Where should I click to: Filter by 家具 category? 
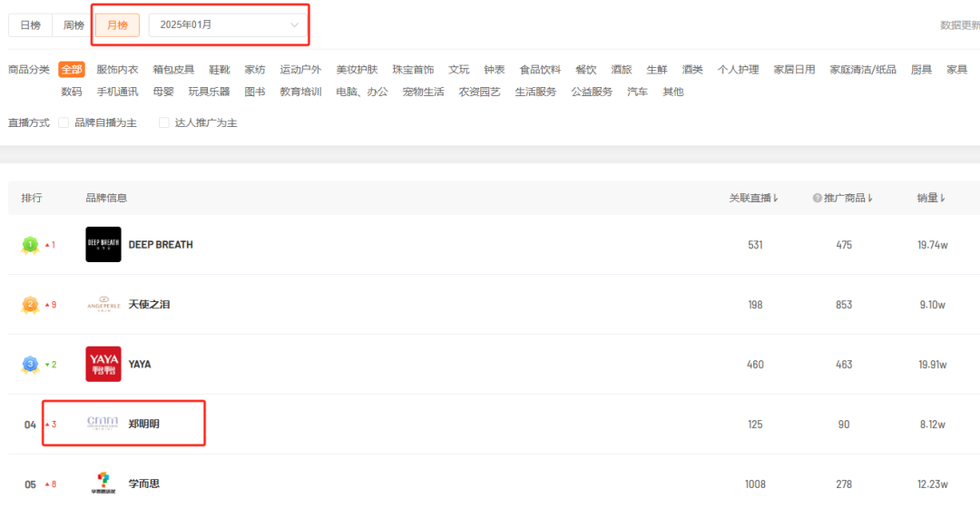(957, 69)
